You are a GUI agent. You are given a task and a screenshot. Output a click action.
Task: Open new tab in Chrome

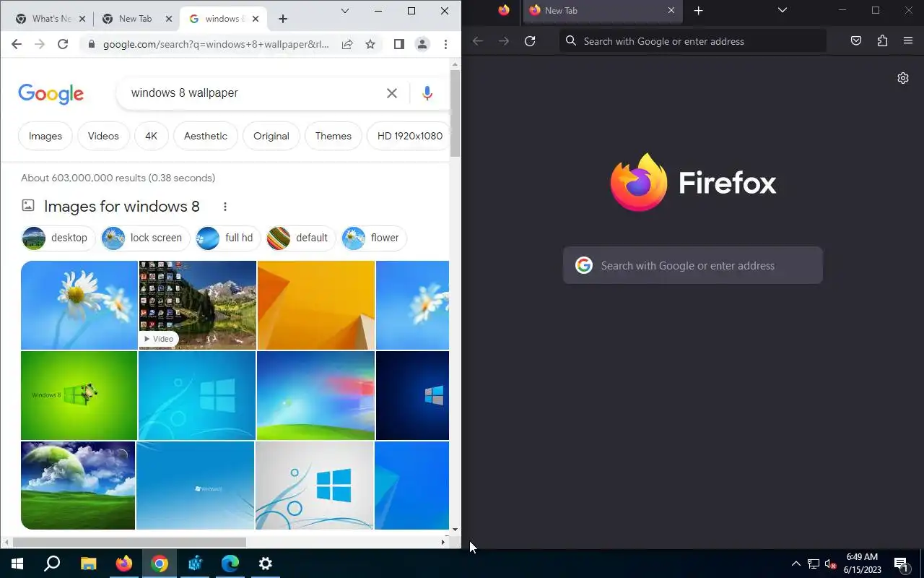click(x=283, y=19)
